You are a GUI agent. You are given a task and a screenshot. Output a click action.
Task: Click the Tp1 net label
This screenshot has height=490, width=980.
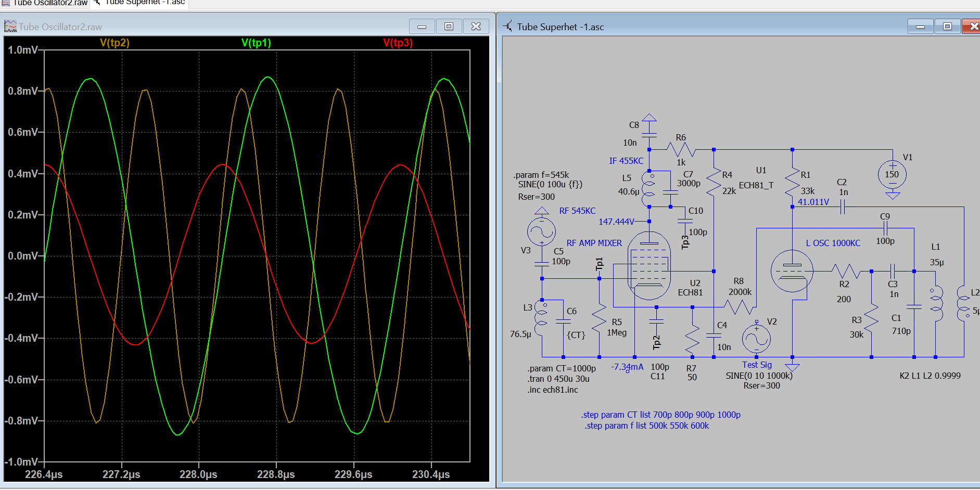tap(599, 265)
